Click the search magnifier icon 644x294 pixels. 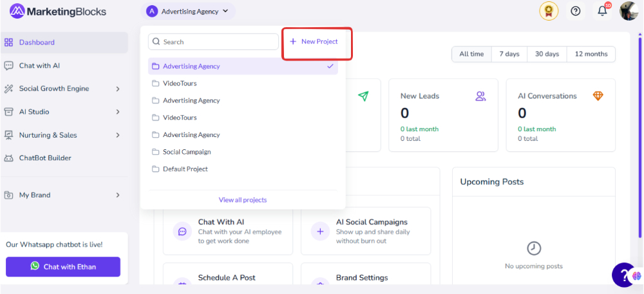tap(156, 42)
